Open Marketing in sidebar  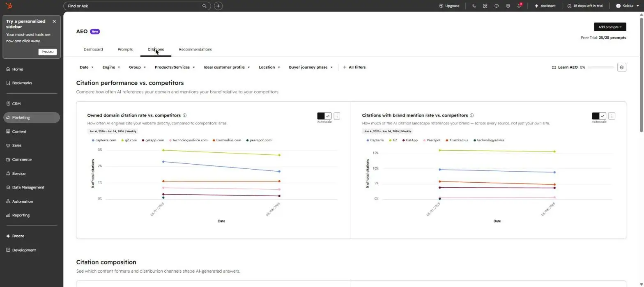(32, 117)
